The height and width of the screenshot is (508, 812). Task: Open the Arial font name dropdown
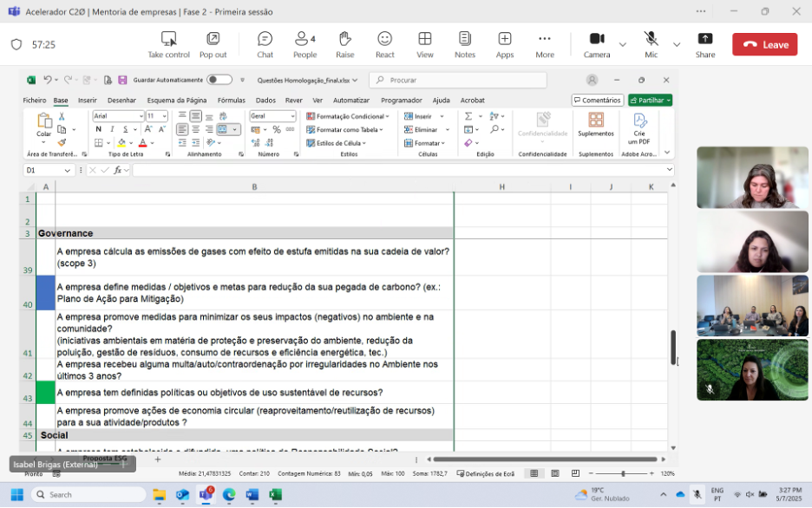pyautogui.click(x=141, y=116)
